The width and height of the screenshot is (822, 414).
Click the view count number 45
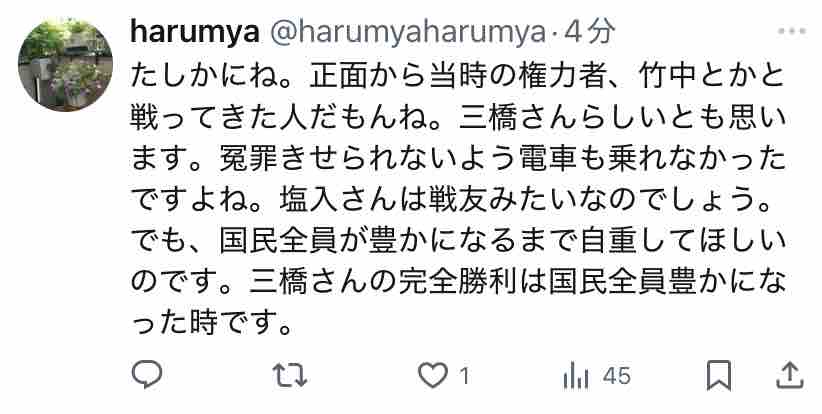616,376
